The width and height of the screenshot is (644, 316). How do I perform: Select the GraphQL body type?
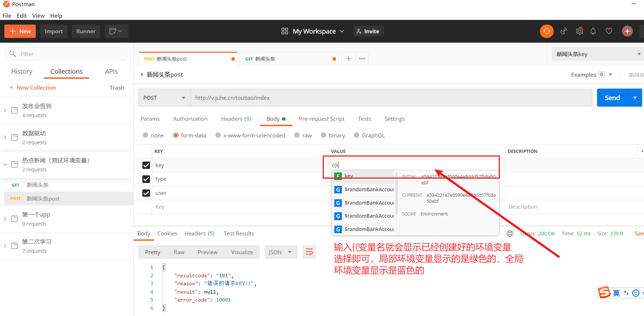click(357, 135)
